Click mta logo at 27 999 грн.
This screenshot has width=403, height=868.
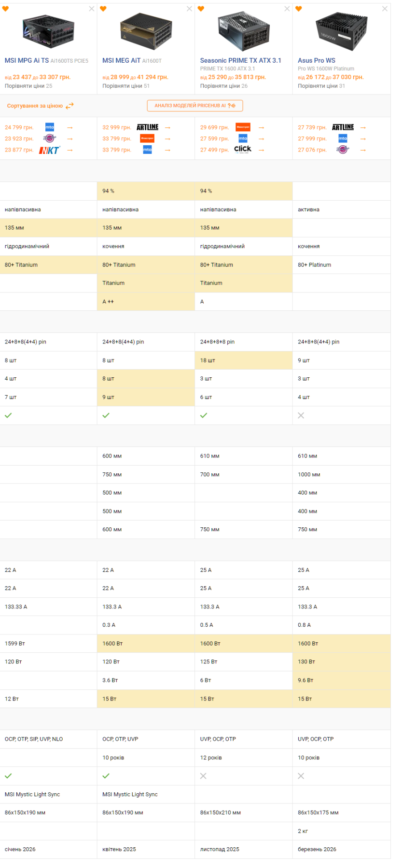pyautogui.click(x=343, y=138)
